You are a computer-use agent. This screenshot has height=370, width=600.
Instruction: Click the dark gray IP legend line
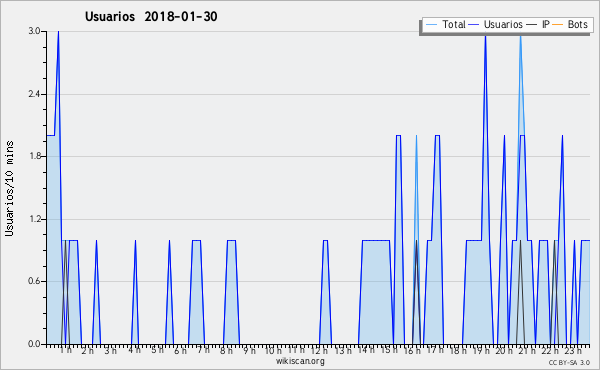coord(532,25)
